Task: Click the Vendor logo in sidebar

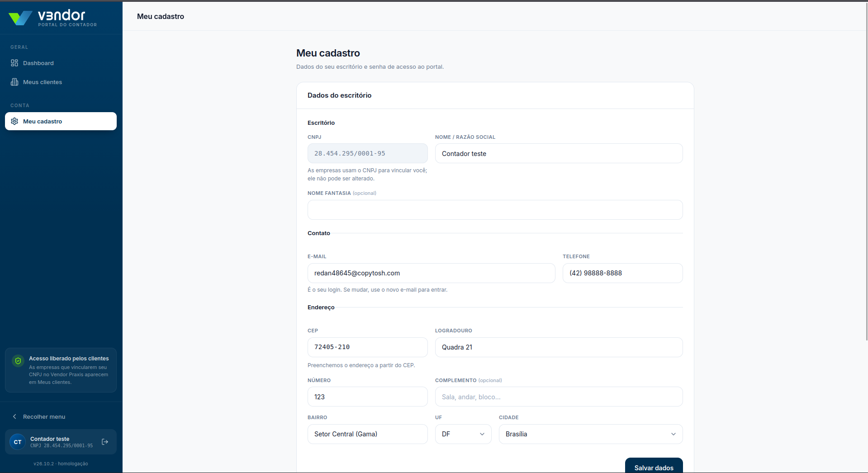Action: coord(53,18)
